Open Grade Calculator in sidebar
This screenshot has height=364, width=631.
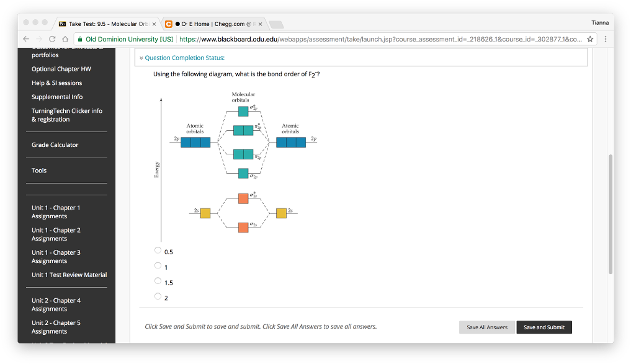pyautogui.click(x=55, y=145)
